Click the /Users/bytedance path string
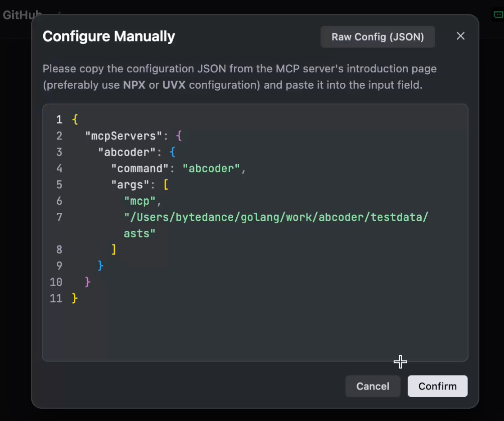Image resolution: width=504 pixels, height=421 pixels. pyautogui.click(x=276, y=217)
